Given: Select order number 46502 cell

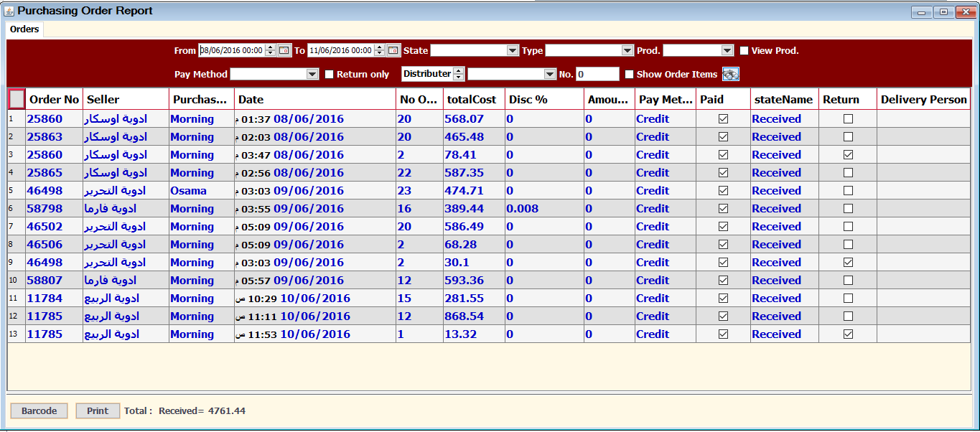Looking at the screenshot, I should click(54, 227).
